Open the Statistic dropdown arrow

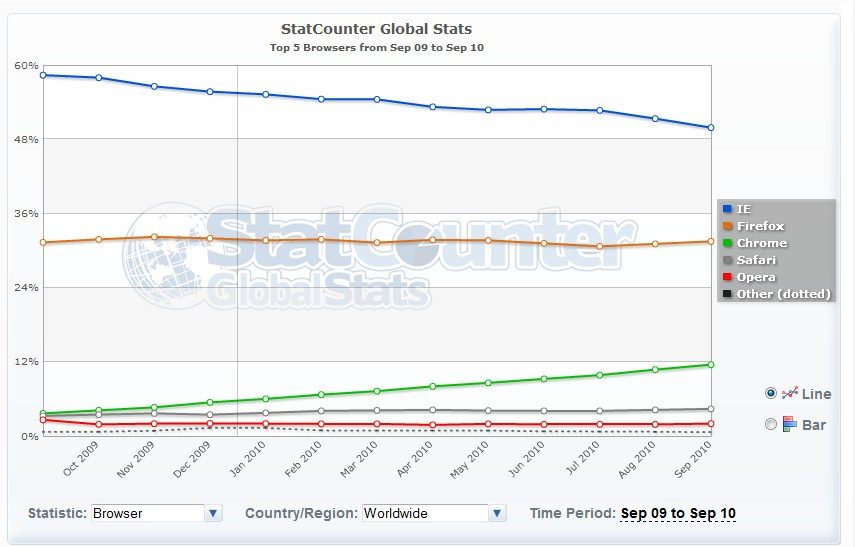pyautogui.click(x=213, y=513)
